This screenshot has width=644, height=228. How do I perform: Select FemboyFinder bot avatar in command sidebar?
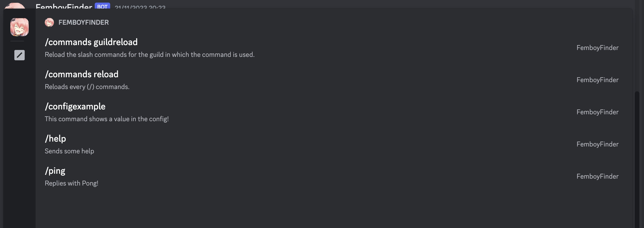[x=20, y=27]
